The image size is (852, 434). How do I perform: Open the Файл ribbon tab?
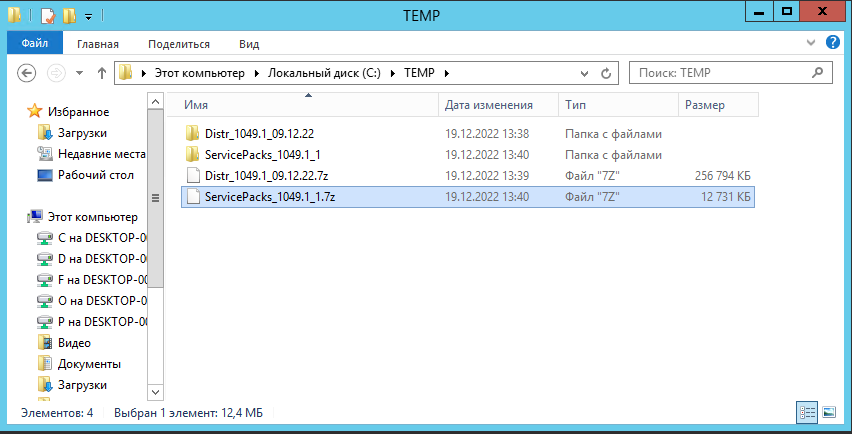35,43
